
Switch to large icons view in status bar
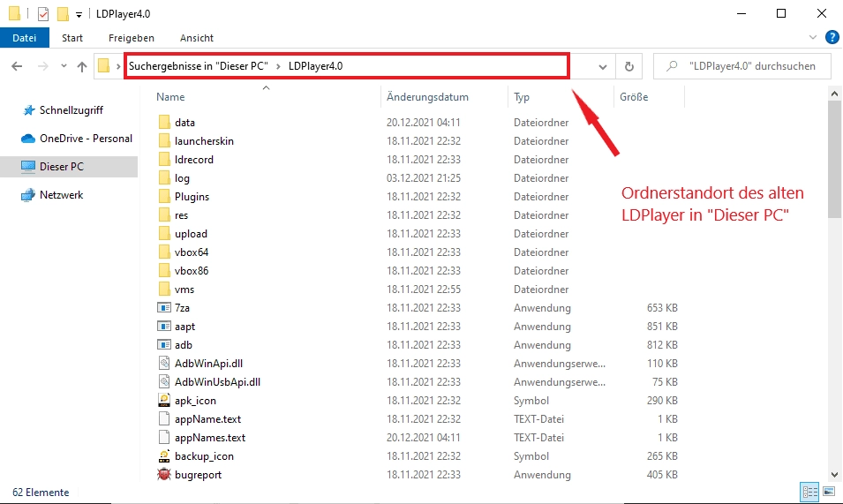coord(829,492)
